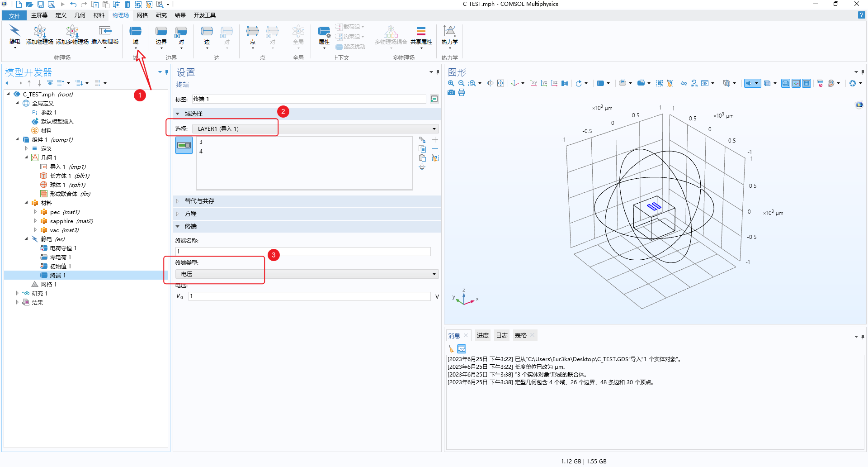Viewport: 868px width, 467px height.
Task: Zoom in on the graphics window
Action: pyautogui.click(x=451, y=83)
